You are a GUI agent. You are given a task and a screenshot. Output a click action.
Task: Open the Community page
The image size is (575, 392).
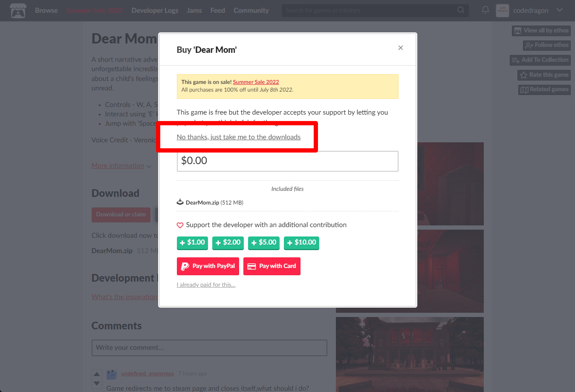[251, 10]
